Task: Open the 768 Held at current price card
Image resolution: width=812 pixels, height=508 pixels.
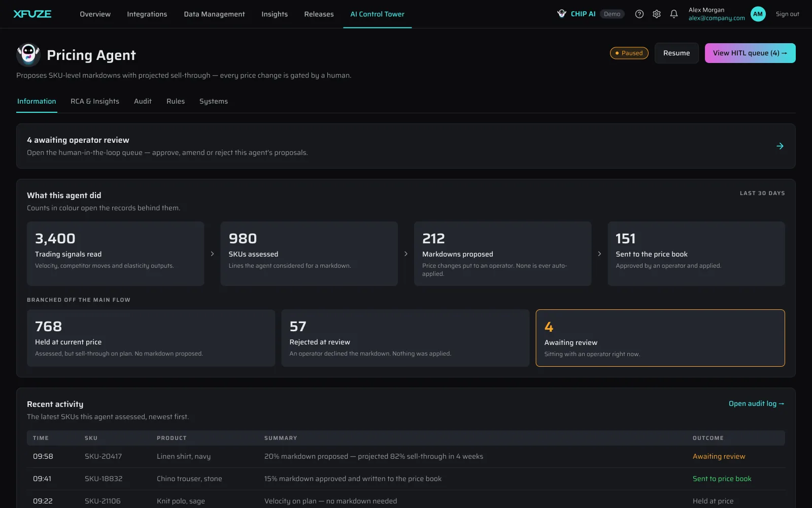Action: [x=151, y=338]
